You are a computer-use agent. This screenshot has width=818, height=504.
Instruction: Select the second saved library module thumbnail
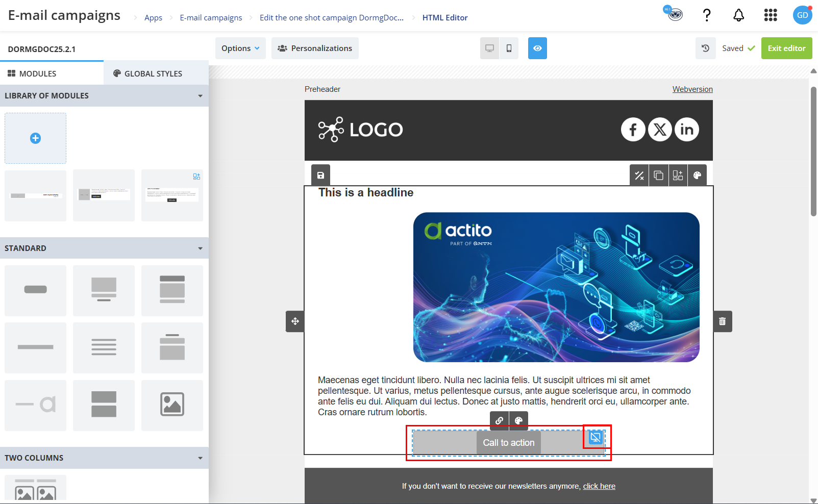104,195
